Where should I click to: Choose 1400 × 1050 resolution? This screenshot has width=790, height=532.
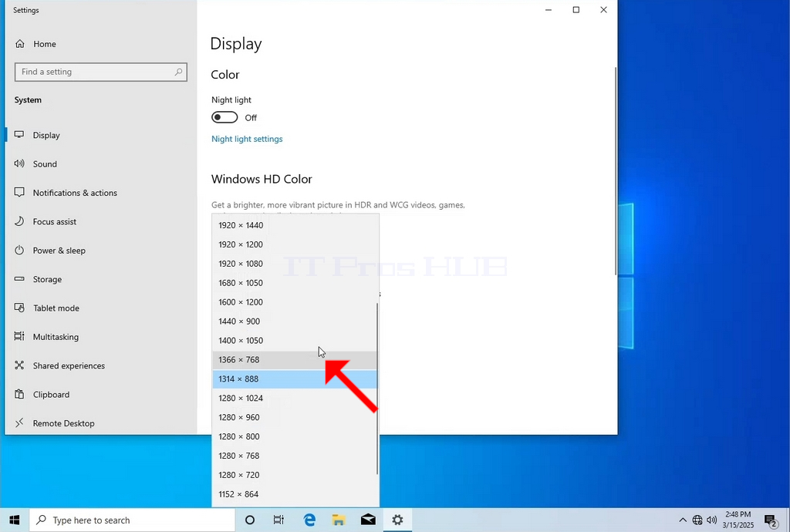click(x=295, y=340)
